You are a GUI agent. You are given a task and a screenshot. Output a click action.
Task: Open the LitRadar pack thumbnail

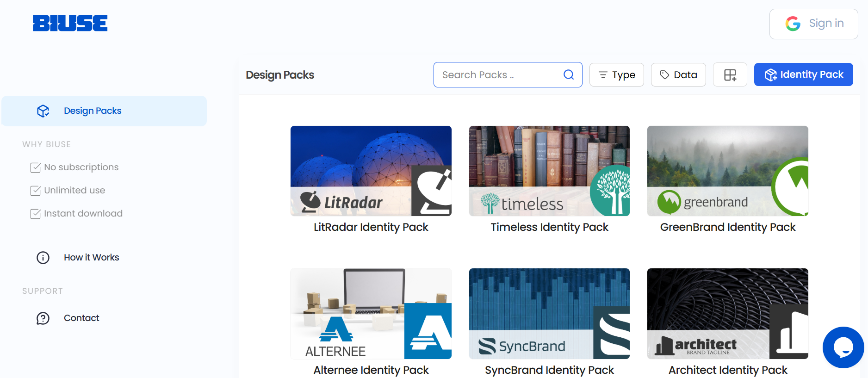pyautogui.click(x=371, y=171)
